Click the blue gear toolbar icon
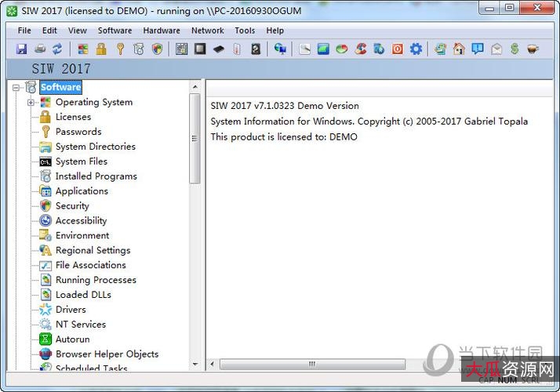560x392 pixels. pos(416,49)
